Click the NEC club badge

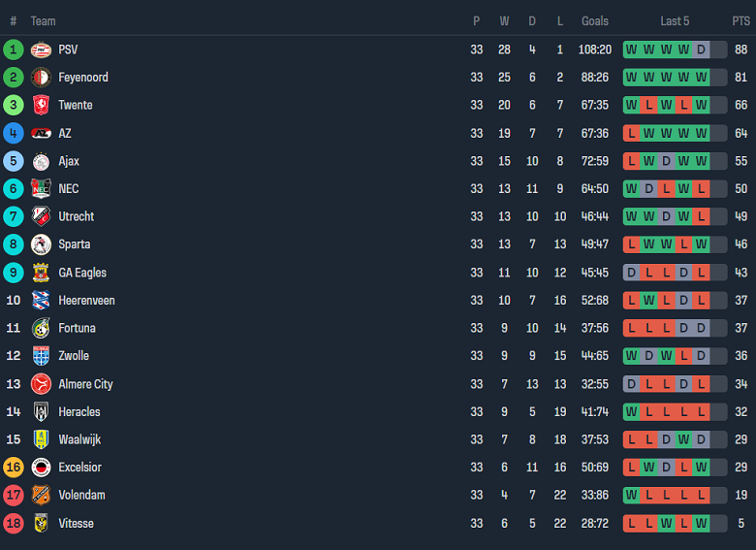(41, 189)
